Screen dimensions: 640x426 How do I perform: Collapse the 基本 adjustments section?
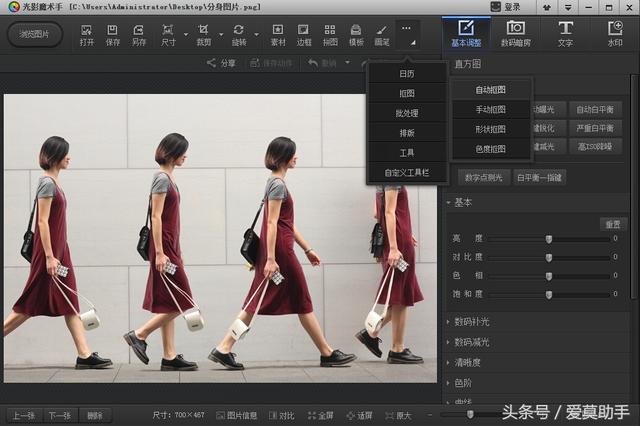(463, 202)
